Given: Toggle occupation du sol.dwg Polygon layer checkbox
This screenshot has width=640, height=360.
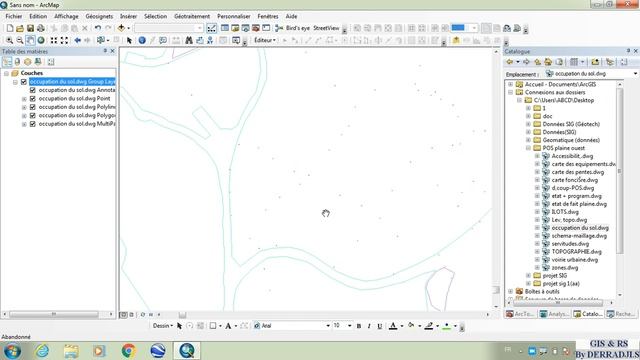Looking at the screenshot, I should pos(33,116).
